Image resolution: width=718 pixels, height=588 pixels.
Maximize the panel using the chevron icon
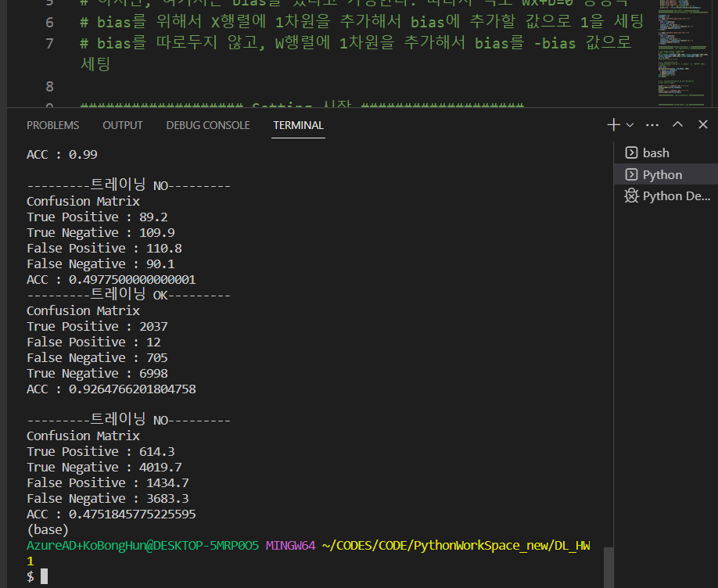click(677, 124)
